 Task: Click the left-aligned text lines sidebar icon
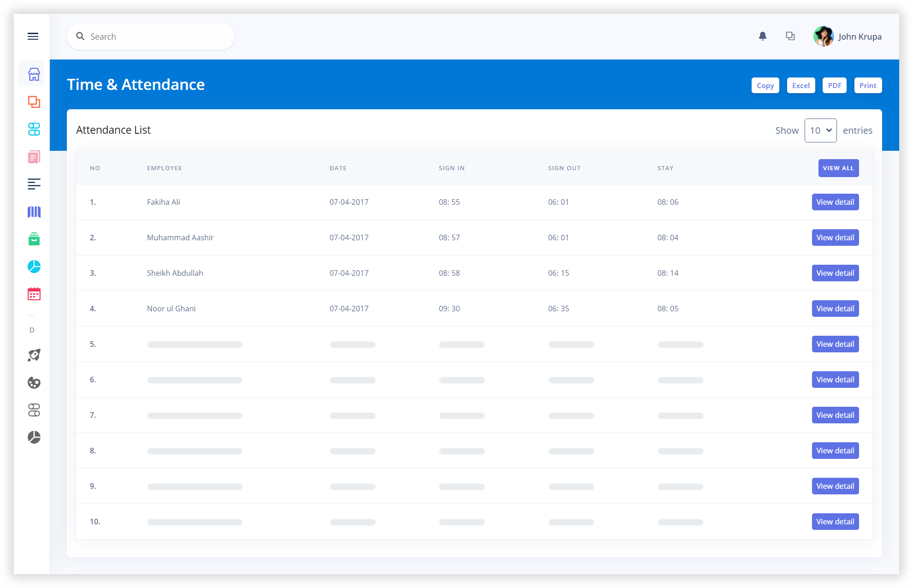(x=34, y=184)
